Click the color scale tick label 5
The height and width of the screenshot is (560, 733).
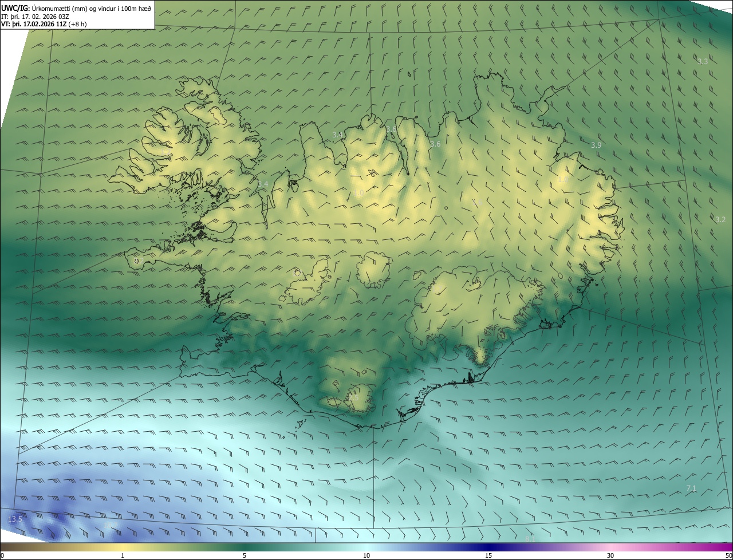(x=245, y=555)
